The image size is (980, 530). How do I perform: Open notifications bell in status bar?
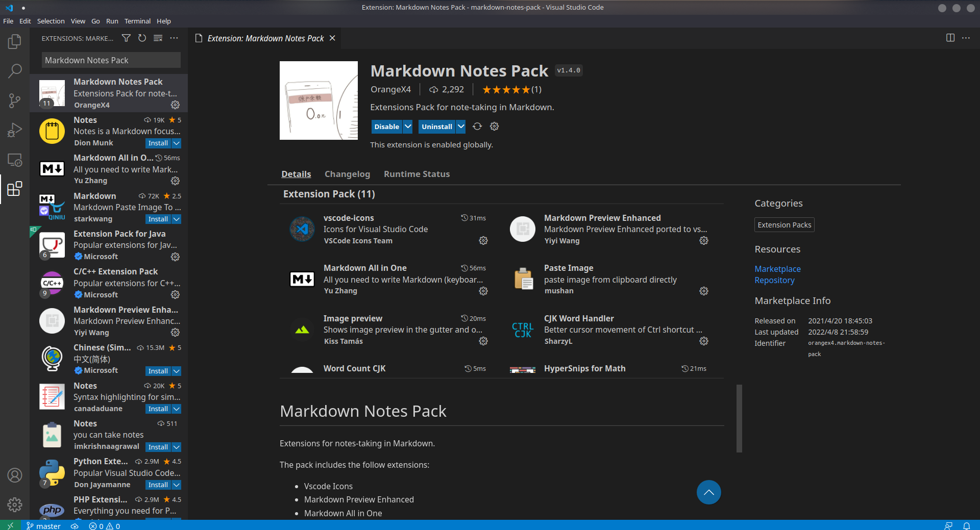(x=967, y=525)
